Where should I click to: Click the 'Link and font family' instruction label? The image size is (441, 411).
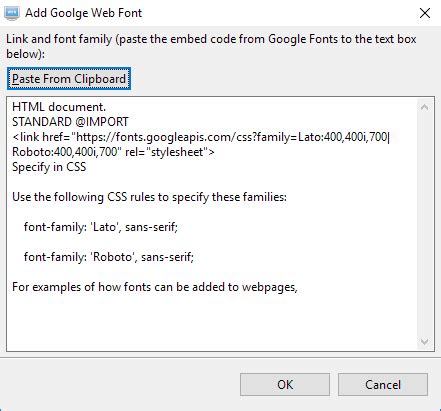pyautogui.click(x=211, y=46)
